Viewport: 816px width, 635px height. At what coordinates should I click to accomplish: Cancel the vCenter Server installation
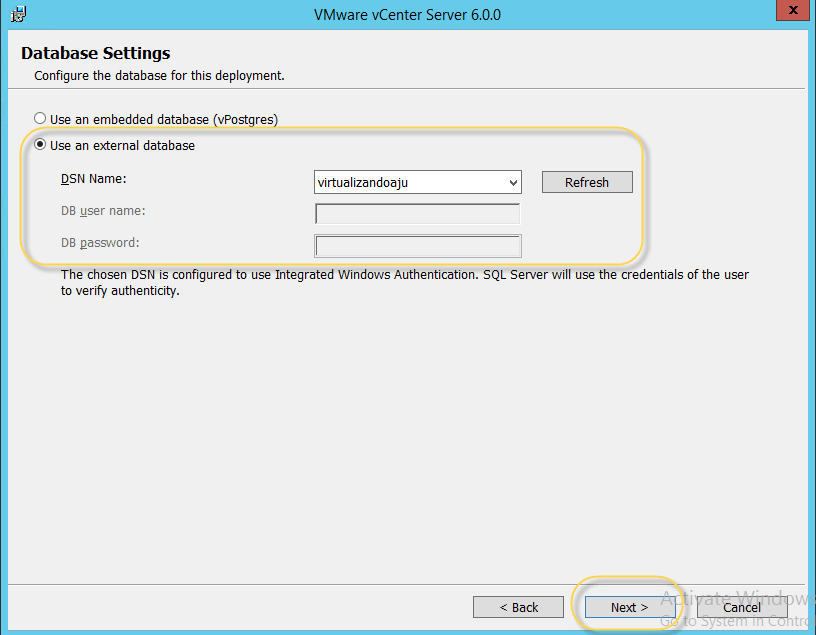pos(741,607)
